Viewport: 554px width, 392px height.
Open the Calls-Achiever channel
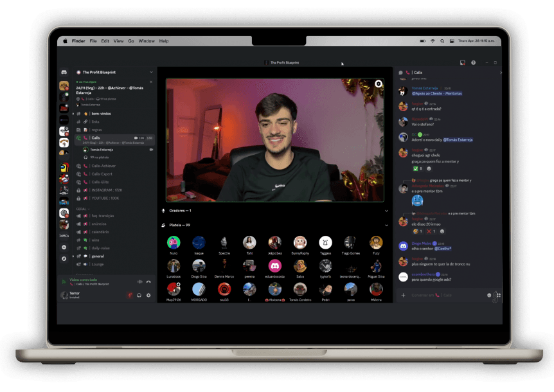pos(103,166)
